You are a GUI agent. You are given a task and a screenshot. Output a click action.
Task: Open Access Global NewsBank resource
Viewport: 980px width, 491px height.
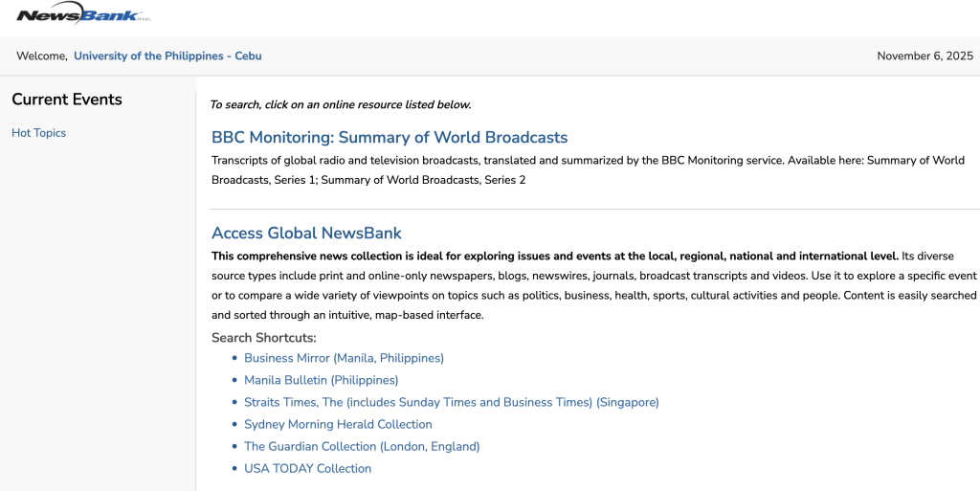[x=306, y=234]
